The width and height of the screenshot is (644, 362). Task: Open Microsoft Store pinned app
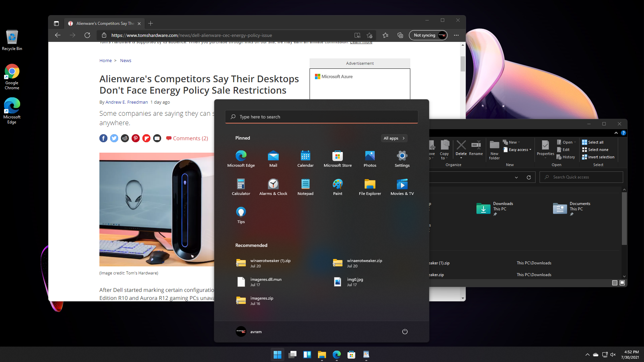click(x=338, y=159)
